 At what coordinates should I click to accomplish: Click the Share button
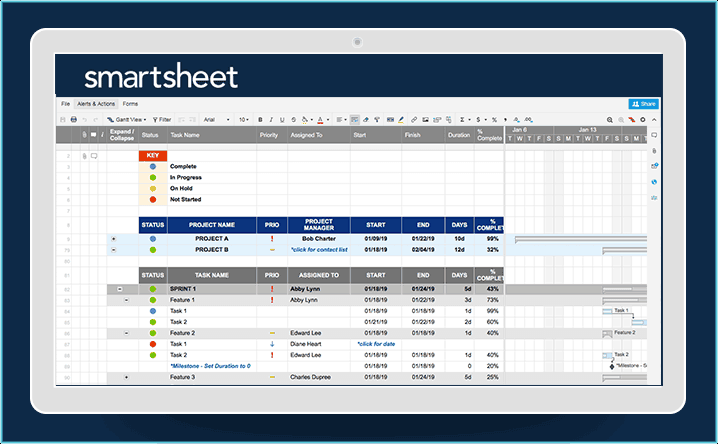coord(643,104)
